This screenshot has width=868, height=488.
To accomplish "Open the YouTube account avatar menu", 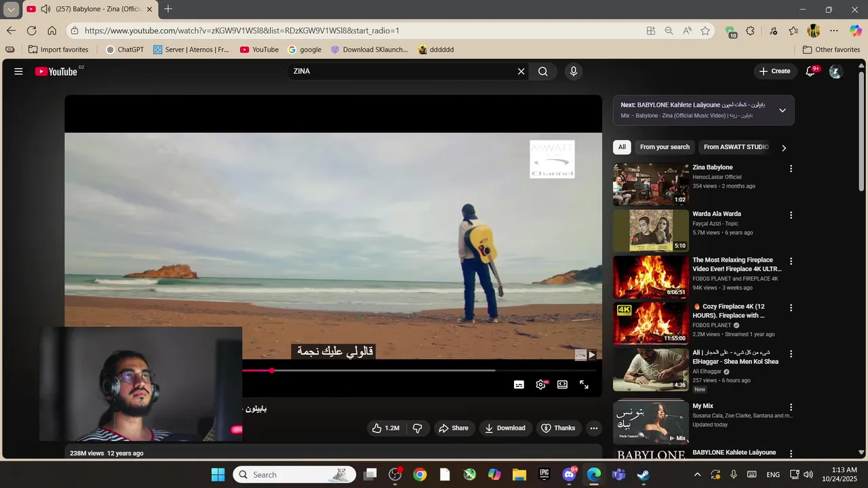I will point(835,71).
